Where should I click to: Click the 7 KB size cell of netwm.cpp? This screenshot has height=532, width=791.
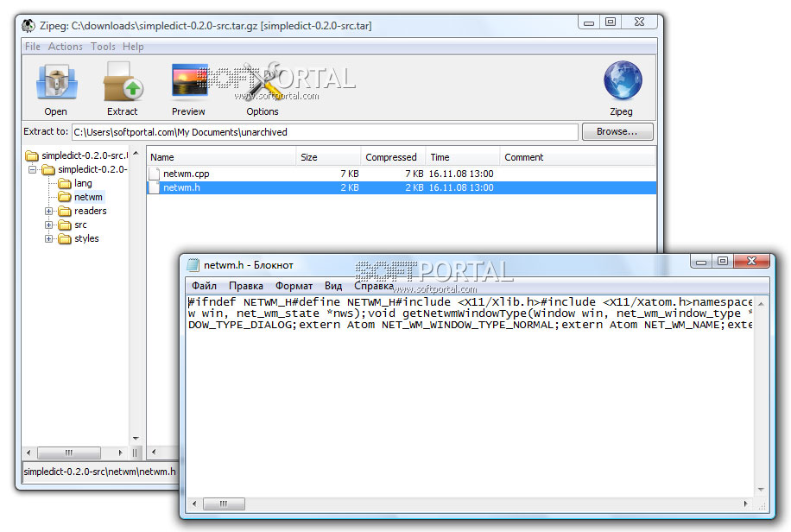click(350, 174)
